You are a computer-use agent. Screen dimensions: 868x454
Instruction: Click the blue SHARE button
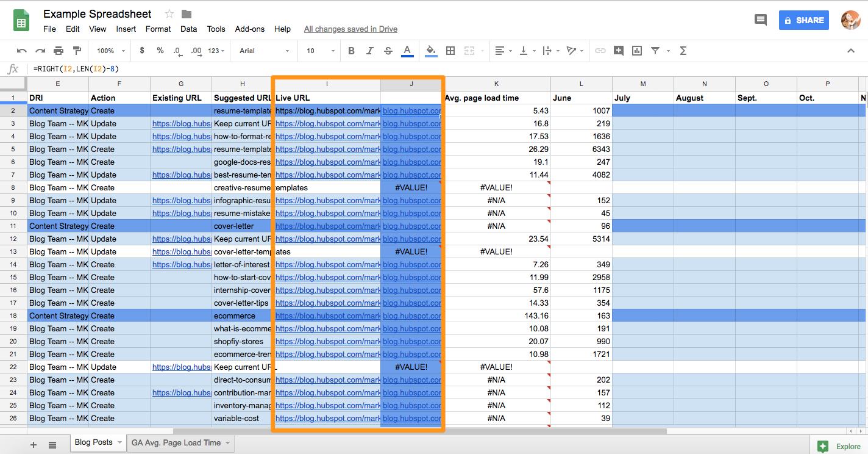point(804,20)
